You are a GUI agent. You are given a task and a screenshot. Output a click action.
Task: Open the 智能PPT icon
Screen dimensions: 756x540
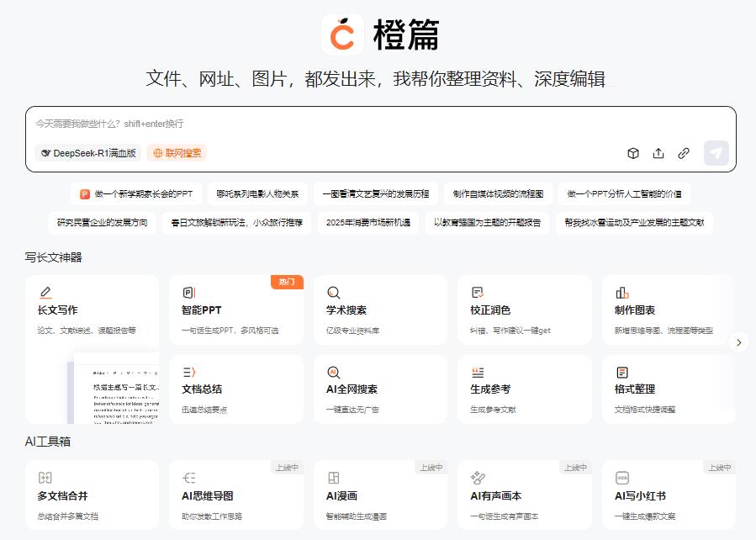point(189,292)
